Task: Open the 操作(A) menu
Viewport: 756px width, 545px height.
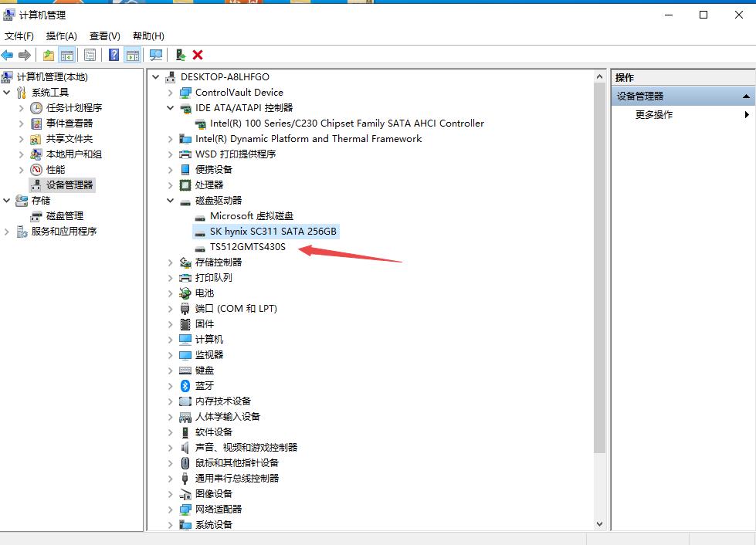Action: [62, 36]
